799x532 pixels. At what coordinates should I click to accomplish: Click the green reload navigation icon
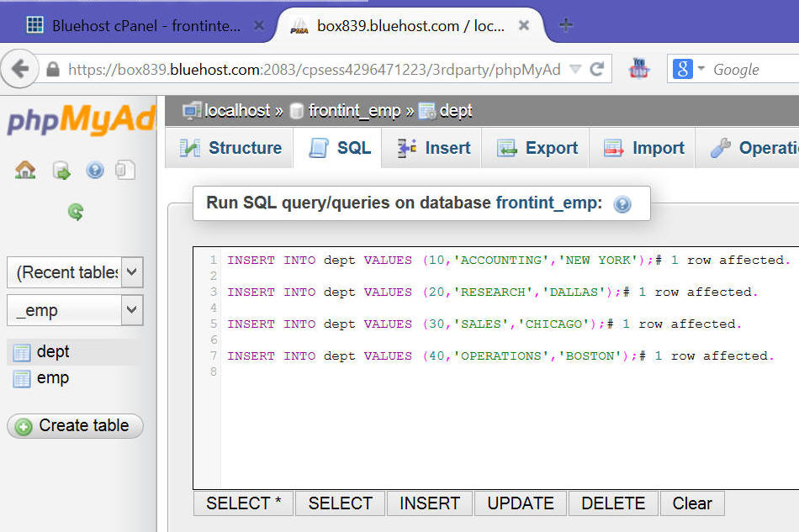pos(76,211)
